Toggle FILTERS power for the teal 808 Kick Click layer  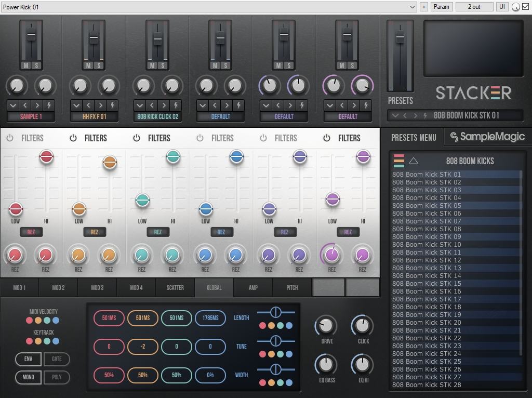pyautogui.click(x=137, y=138)
